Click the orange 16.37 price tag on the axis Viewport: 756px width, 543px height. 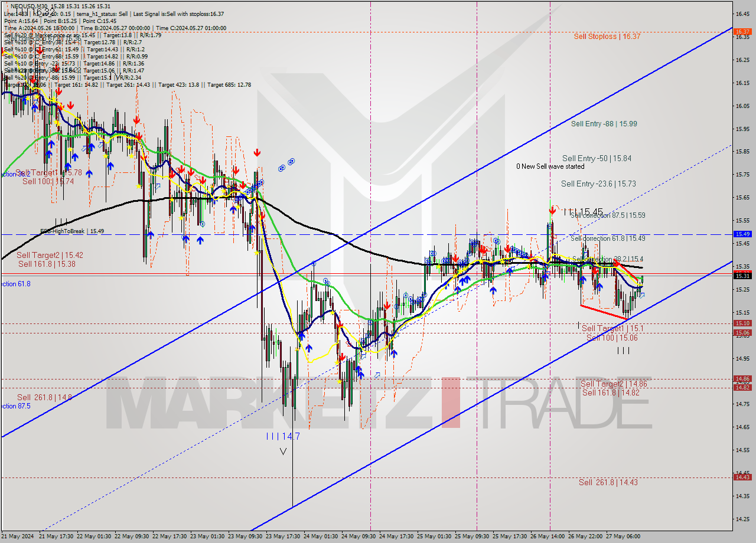[x=742, y=31]
